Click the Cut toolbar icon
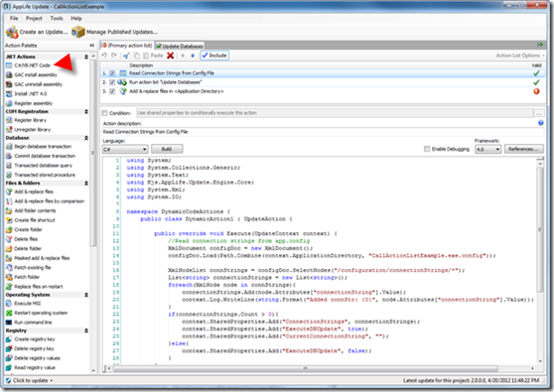The height and width of the screenshot is (392, 554). (x=126, y=56)
